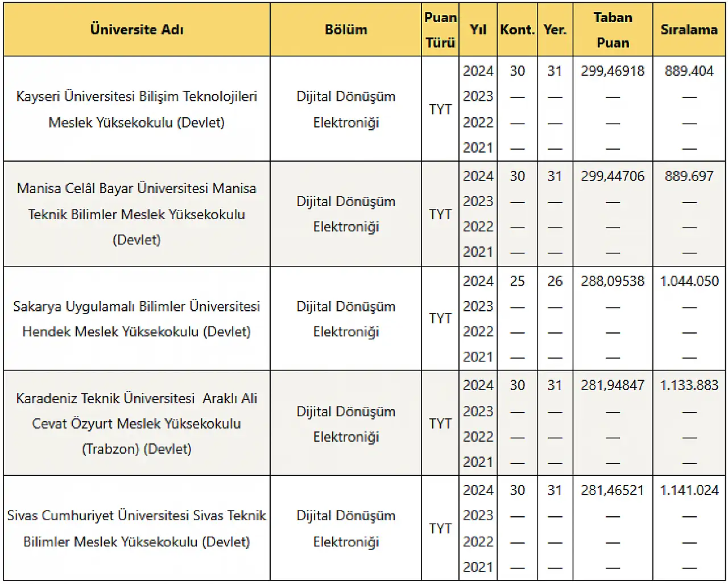
Task: Click sıralama value 1.133.883
Action: 689,385
